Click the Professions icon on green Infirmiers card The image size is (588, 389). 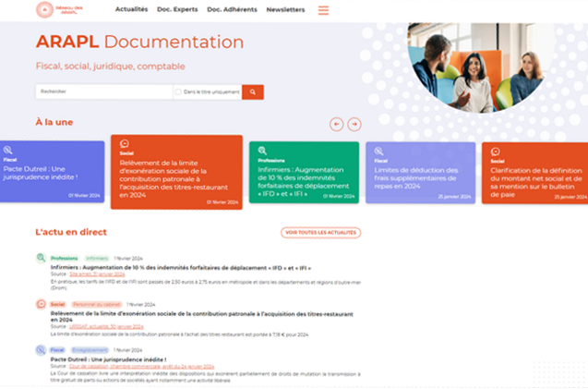[x=262, y=151]
